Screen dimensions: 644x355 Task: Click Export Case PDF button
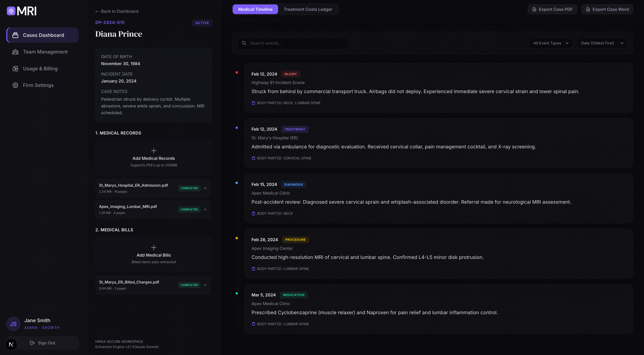(x=552, y=9)
